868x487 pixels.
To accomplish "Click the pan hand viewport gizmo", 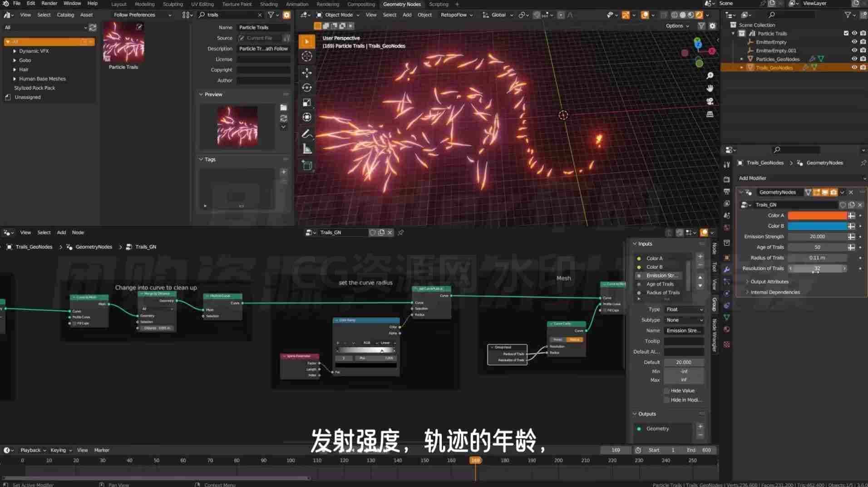I will coord(710,88).
